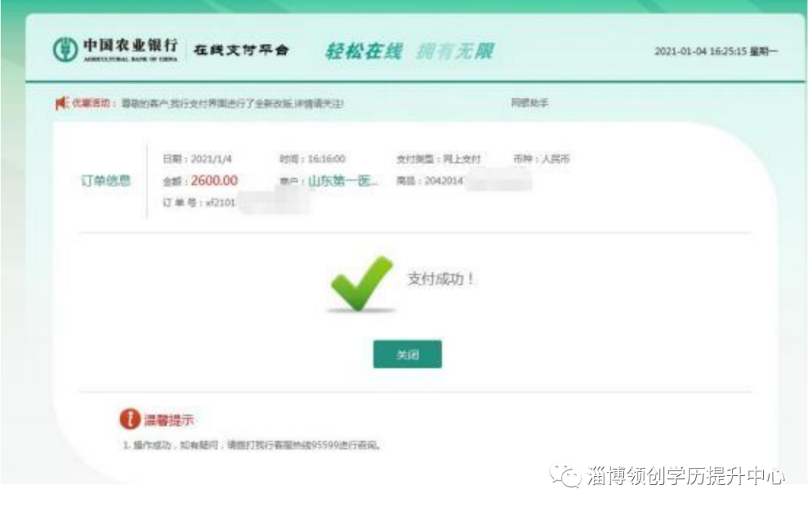This screenshot has height=512, width=812.
Task: Click the 温馨提示 heading text
Action: pos(169,420)
